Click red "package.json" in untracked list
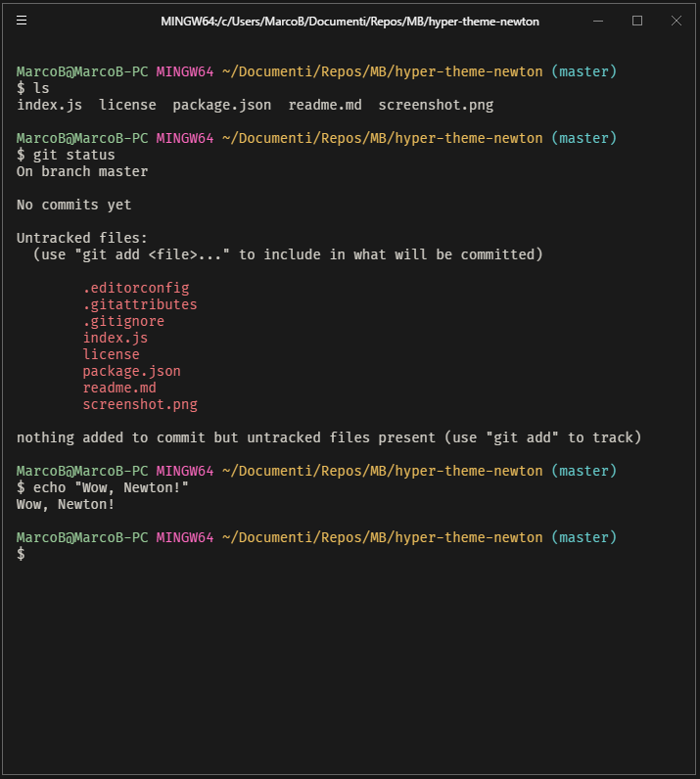700x779 pixels. pyautogui.click(x=131, y=371)
